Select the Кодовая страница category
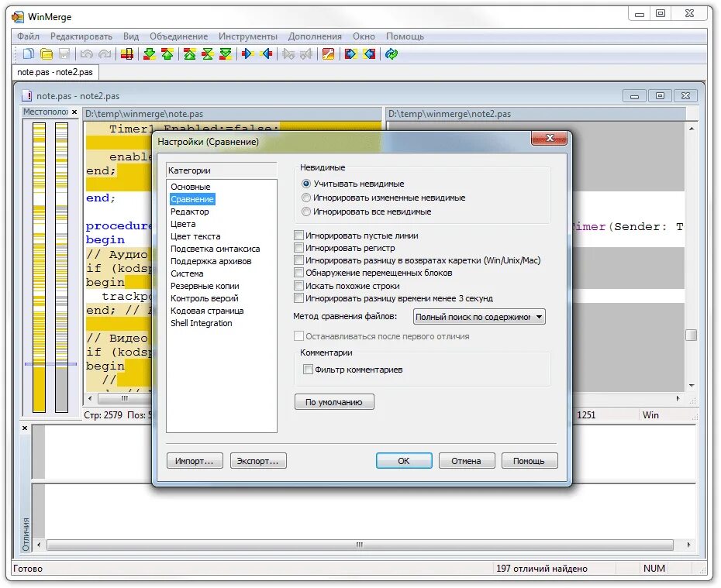 pos(207,311)
